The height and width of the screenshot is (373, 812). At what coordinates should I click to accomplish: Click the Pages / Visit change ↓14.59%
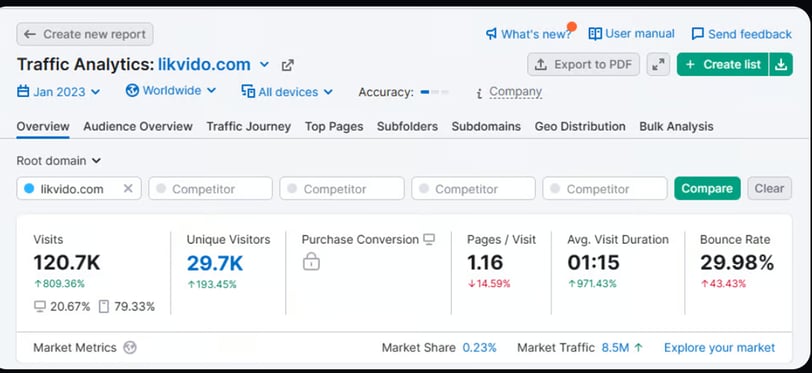point(489,284)
